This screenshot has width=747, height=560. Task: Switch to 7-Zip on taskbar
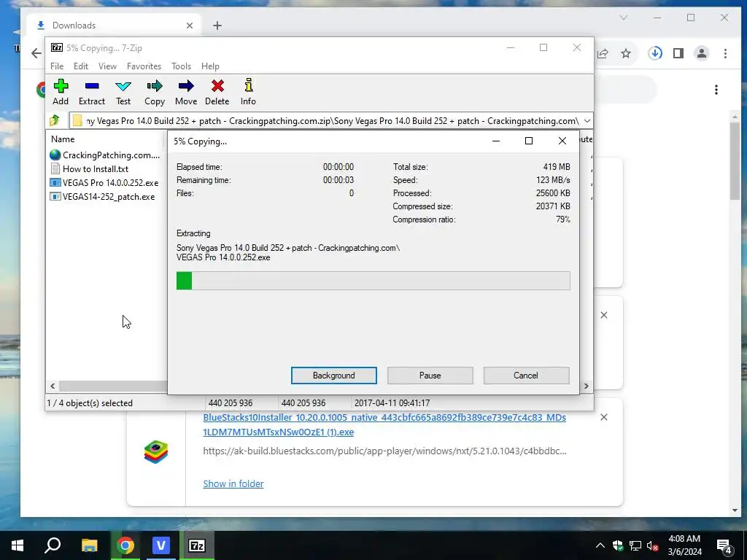tap(197, 545)
